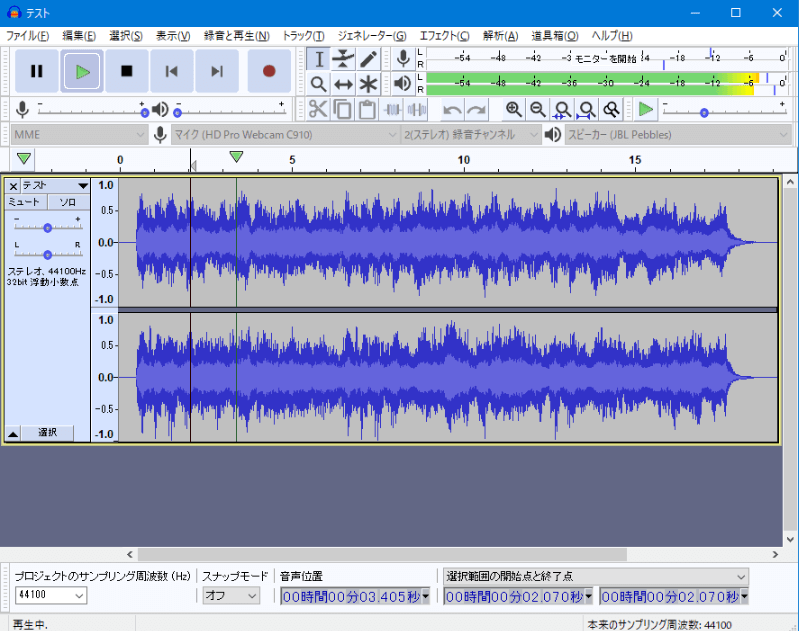
Task: Open the スナップモード オフ dropdown
Action: tap(231, 595)
